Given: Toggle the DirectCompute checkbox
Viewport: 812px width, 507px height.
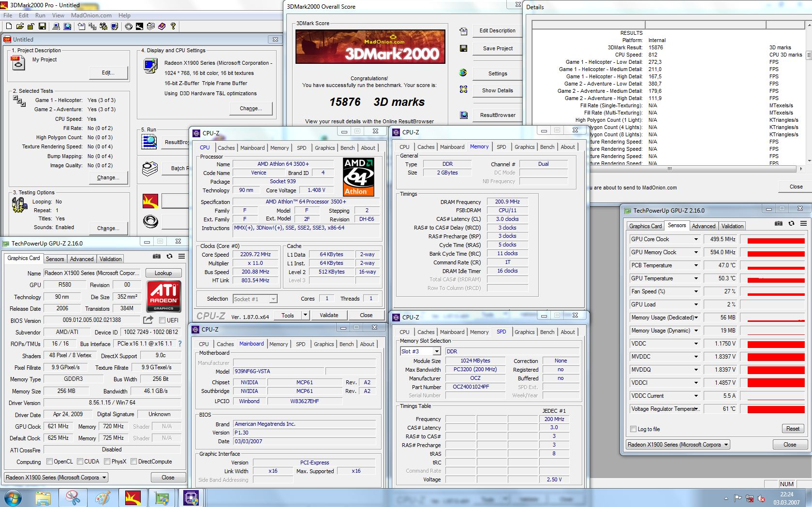Looking at the screenshot, I should pyautogui.click(x=134, y=462).
